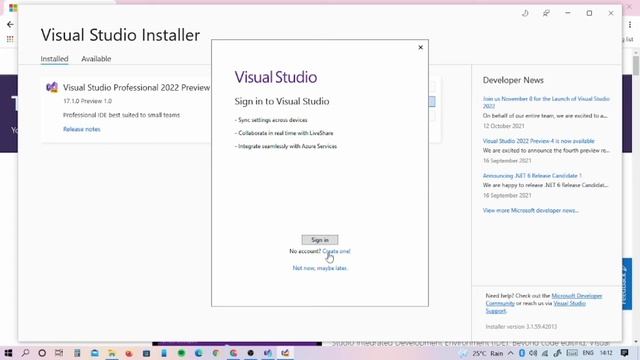
Task: Open the Visual Studio Support link
Action: click(x=536, y=307)
